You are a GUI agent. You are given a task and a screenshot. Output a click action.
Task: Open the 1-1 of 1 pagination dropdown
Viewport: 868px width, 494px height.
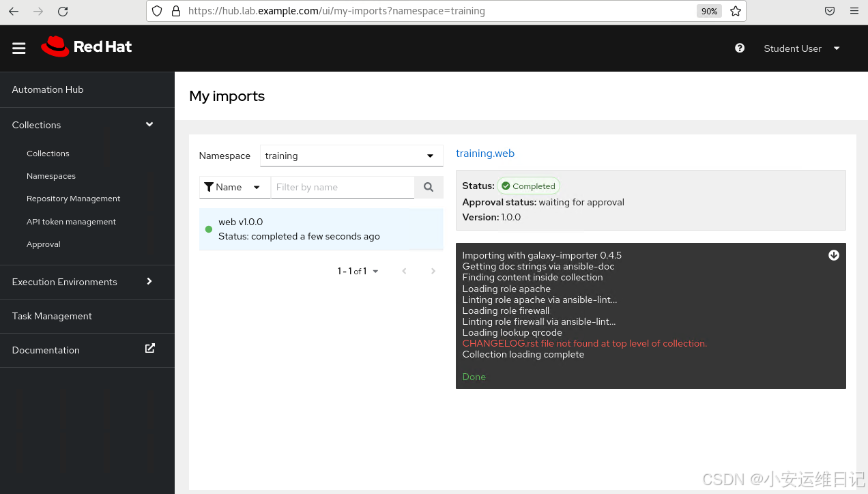(x=358, y=271)
